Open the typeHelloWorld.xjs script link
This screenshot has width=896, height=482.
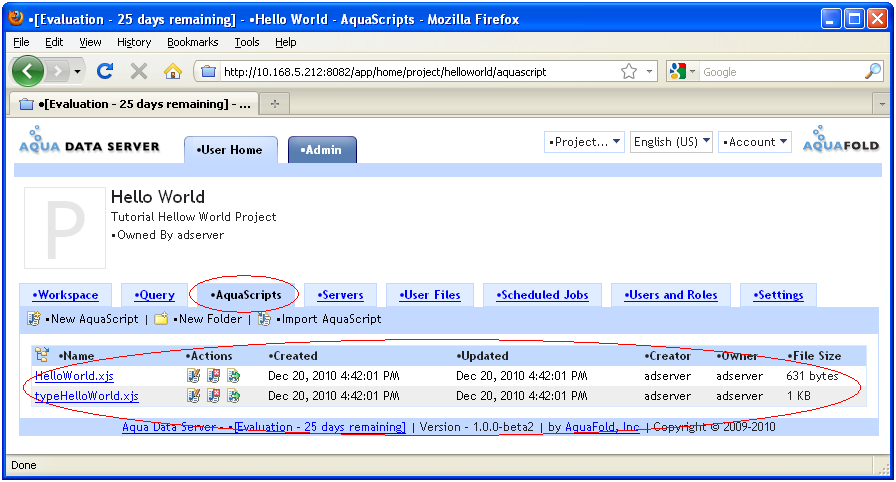pyautogui.click(x=87, y=396)
